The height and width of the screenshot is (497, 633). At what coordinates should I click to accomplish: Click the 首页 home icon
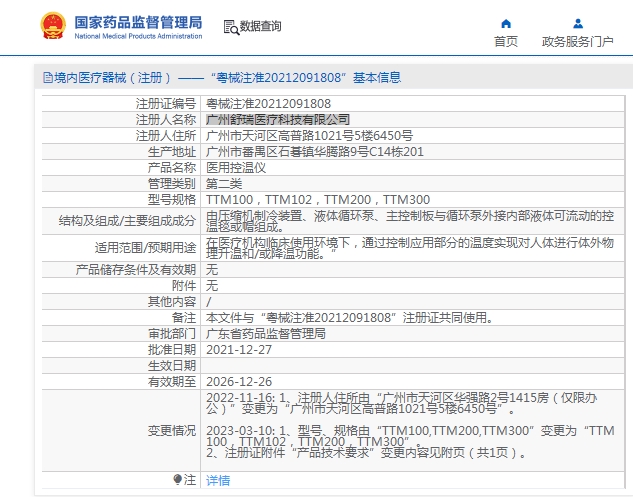tap(506, 24)
